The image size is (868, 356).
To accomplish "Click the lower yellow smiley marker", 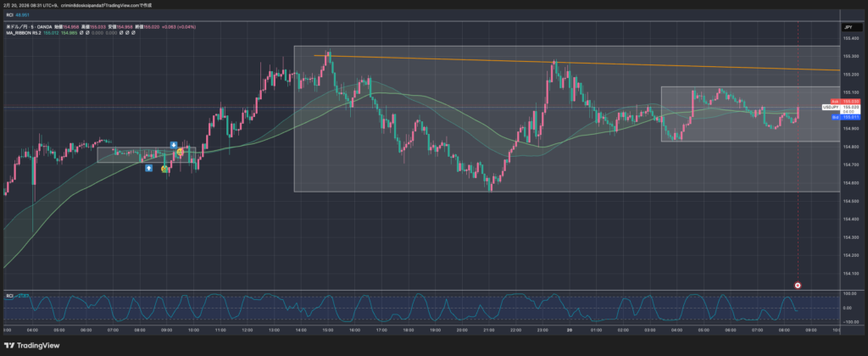I will [164, 169].
